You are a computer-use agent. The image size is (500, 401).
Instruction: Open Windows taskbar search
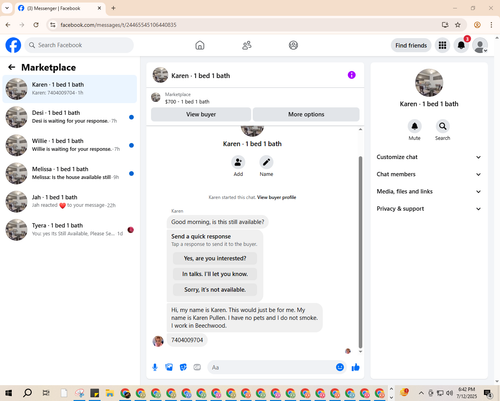click(27, 393)
